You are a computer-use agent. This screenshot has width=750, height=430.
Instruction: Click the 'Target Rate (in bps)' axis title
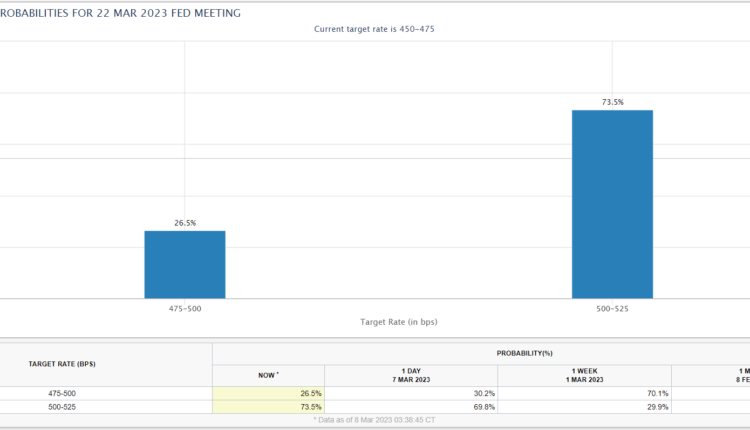click(398, 322)
